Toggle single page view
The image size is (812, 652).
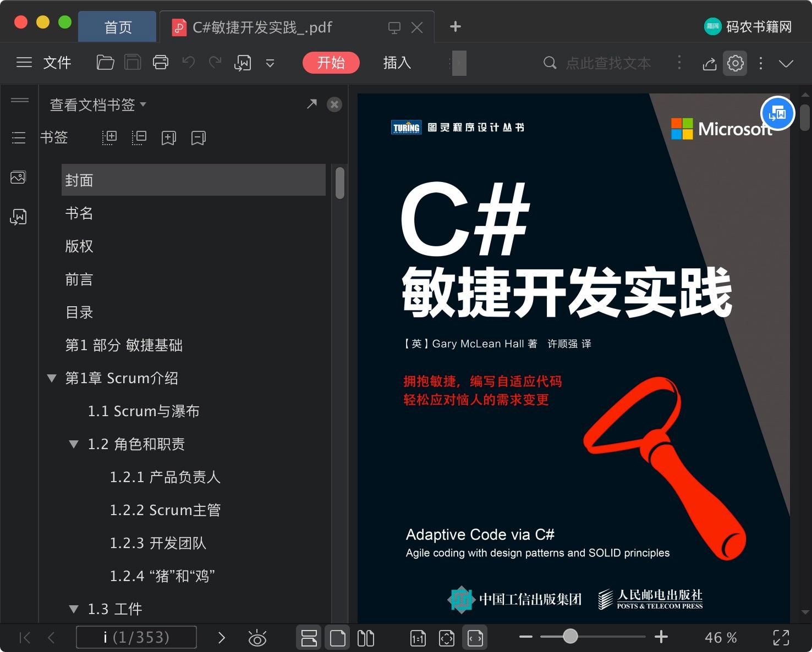(338, 638)
